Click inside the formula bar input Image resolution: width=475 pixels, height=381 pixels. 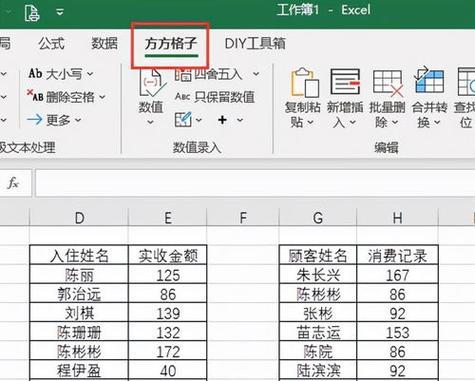click(x=255, y=183)
